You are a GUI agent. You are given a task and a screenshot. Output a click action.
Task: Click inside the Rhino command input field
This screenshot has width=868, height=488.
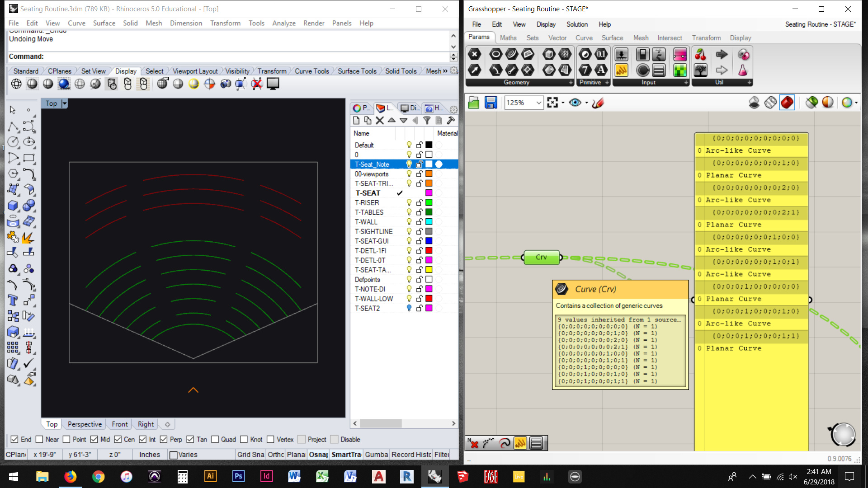coord(181,56)
